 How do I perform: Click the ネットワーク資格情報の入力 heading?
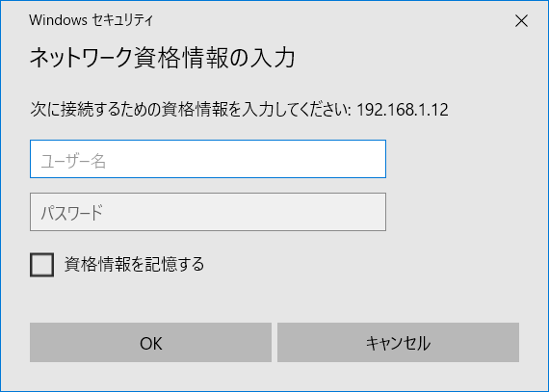(x=162, y=58)
